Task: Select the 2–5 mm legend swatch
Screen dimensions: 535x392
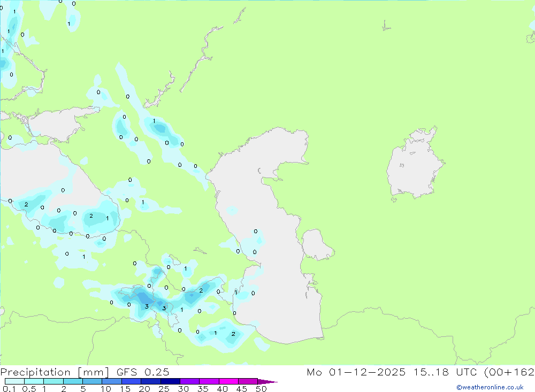Action: coord(73,381)
